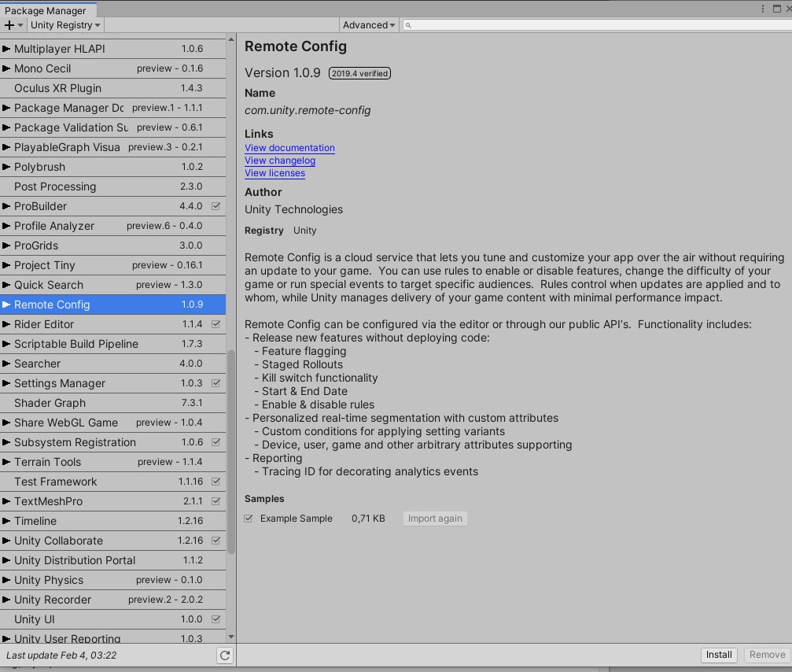Click the 2019.4 verified badge
Image resolution: width=792 pixels, height=672 pixels.
pyautogui.click(x=359, y=73)
